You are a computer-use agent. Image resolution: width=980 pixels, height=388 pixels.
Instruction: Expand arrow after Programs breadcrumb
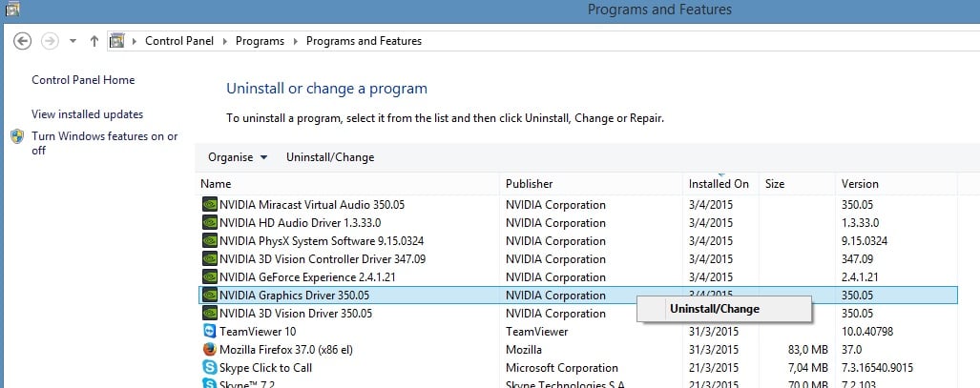click(295, 41)
